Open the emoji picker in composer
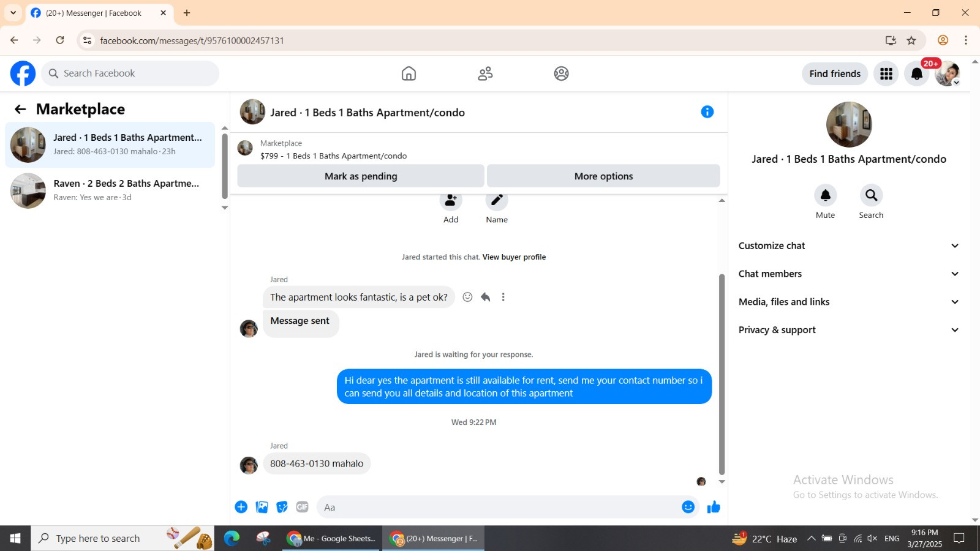980x551 pixels. click(688, 507)
